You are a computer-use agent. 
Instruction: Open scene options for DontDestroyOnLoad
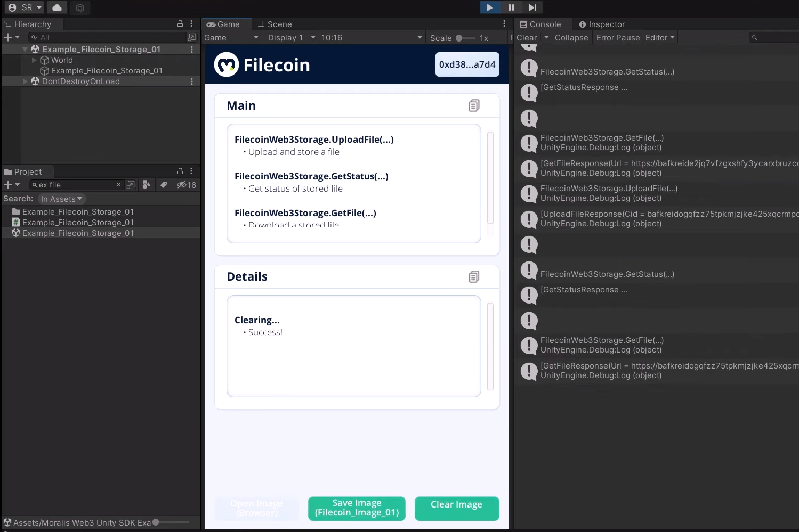(192, 81)
